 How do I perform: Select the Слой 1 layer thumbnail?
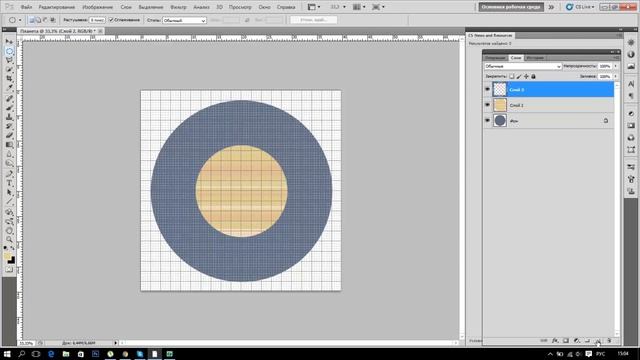pos(500,105)
